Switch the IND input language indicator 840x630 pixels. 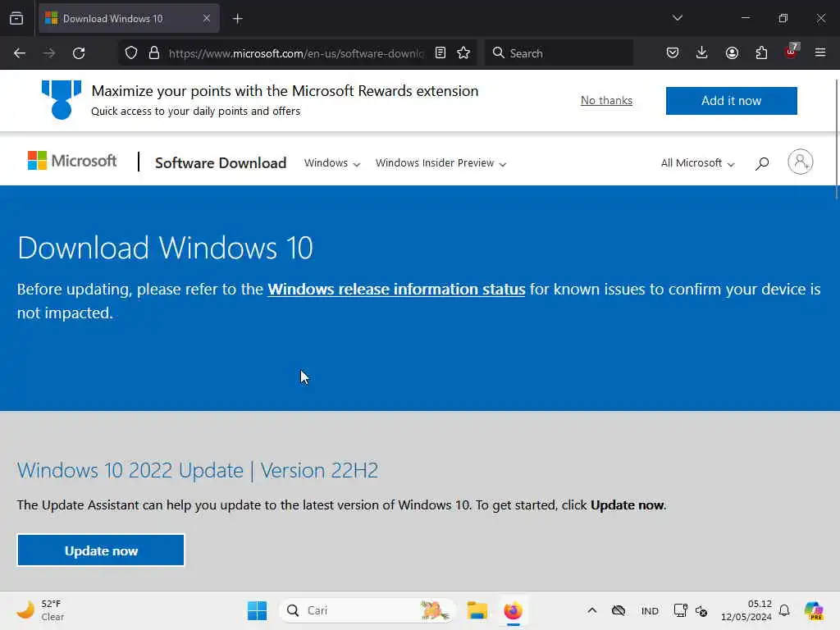click(x=650, y=610)
